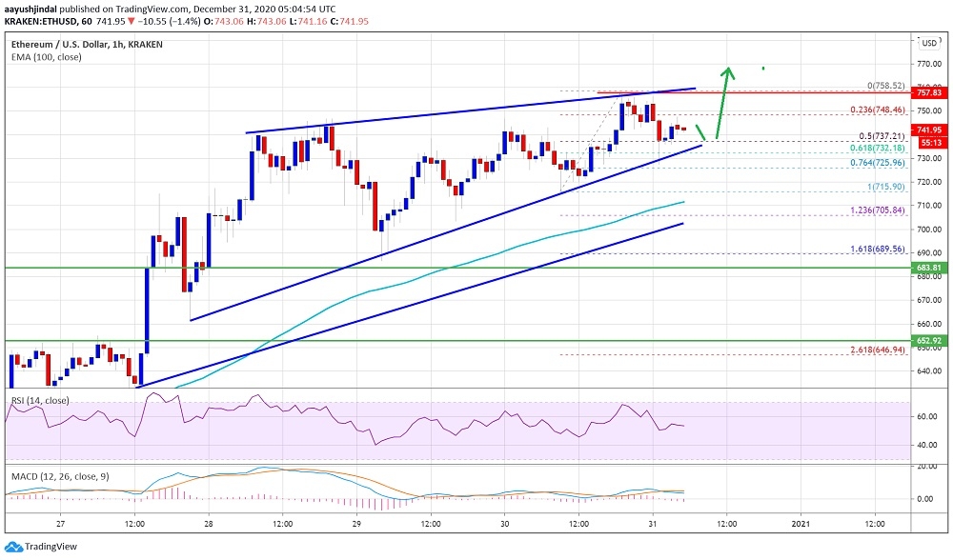Select the 1.236 (705.84) Fibonacci level label
953x560 pixels.
(871, 210)
